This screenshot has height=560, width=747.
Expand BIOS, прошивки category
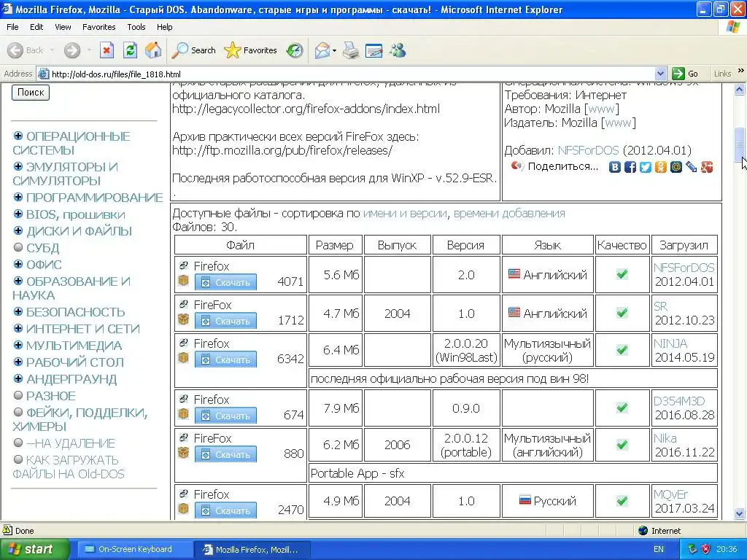coord(18,214)
